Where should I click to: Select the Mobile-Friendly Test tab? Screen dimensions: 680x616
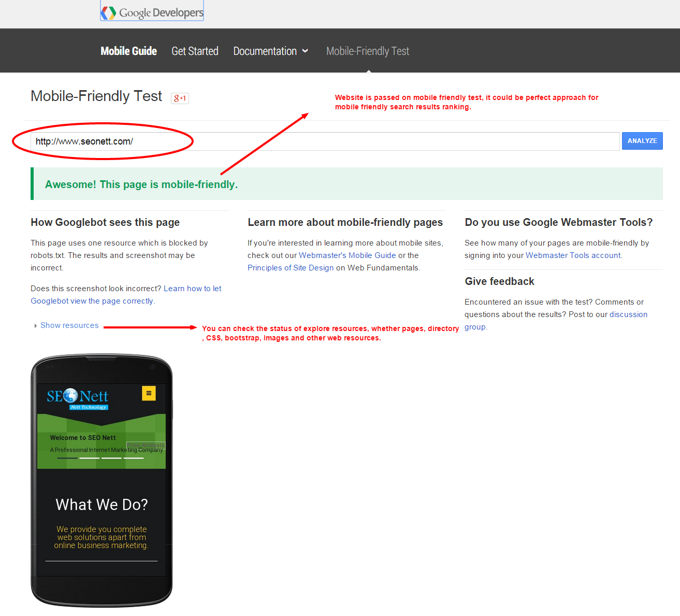pyautogui.click(x=368, y=51)
